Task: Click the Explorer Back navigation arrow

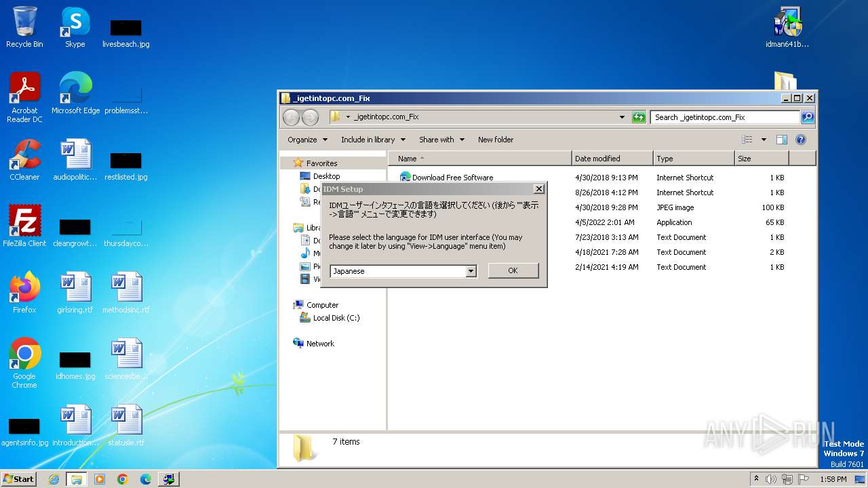Action: tap(291, 117)
